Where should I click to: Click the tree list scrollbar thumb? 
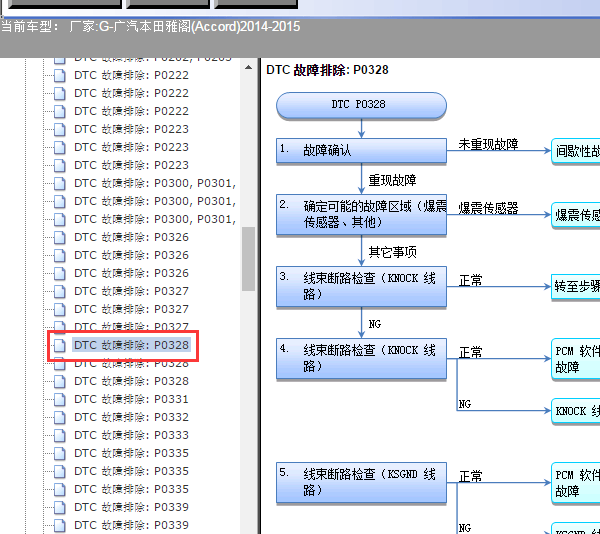[x=248, y=259]
